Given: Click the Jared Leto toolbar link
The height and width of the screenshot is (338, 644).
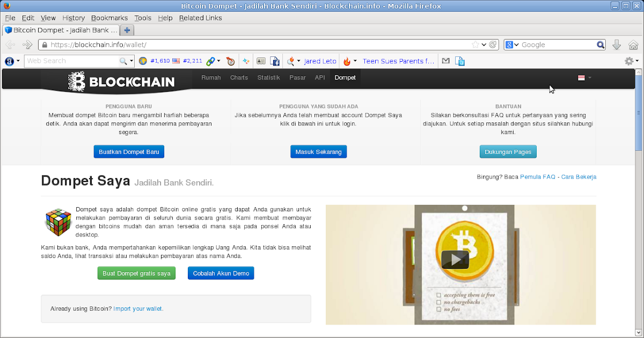Looking at the screenshot, I should coord(320,61).
